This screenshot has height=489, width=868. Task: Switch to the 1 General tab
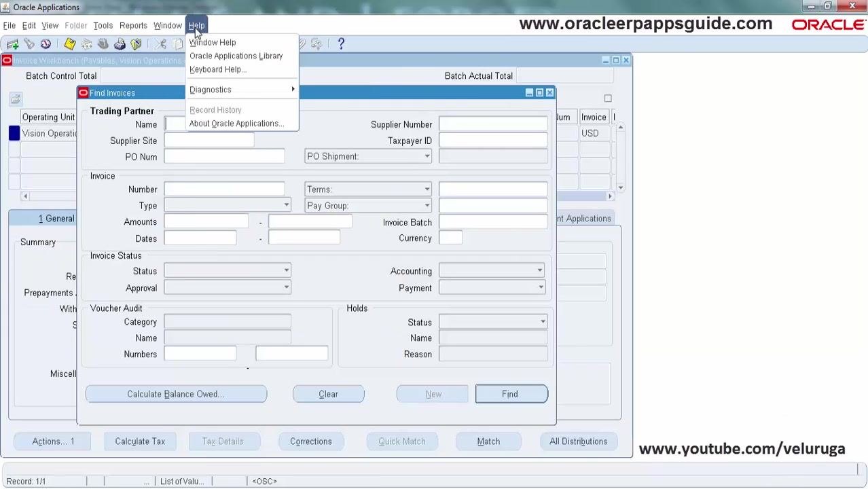point(56,219)
